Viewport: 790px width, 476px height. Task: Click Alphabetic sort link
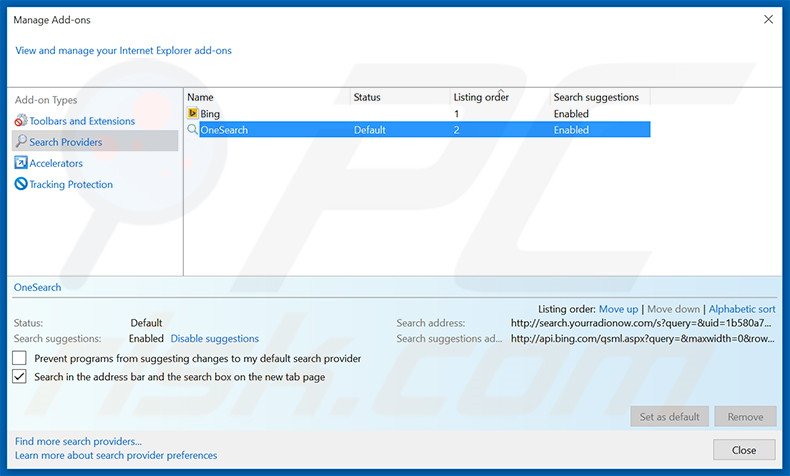(742, 309)
